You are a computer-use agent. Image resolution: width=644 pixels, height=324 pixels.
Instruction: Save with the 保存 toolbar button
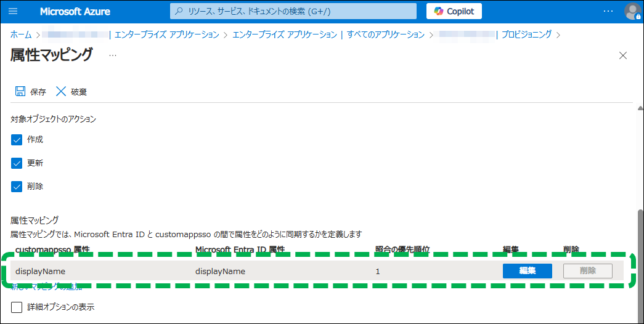30,92
